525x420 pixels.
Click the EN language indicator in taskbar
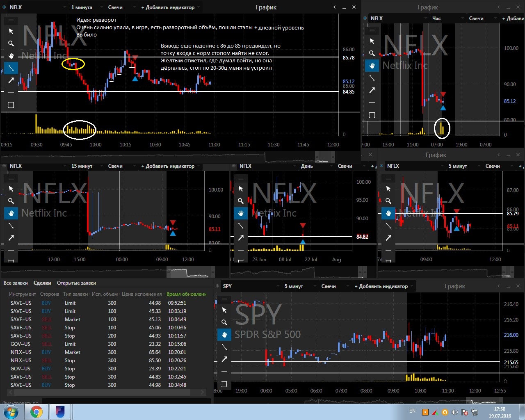(412, 411)
